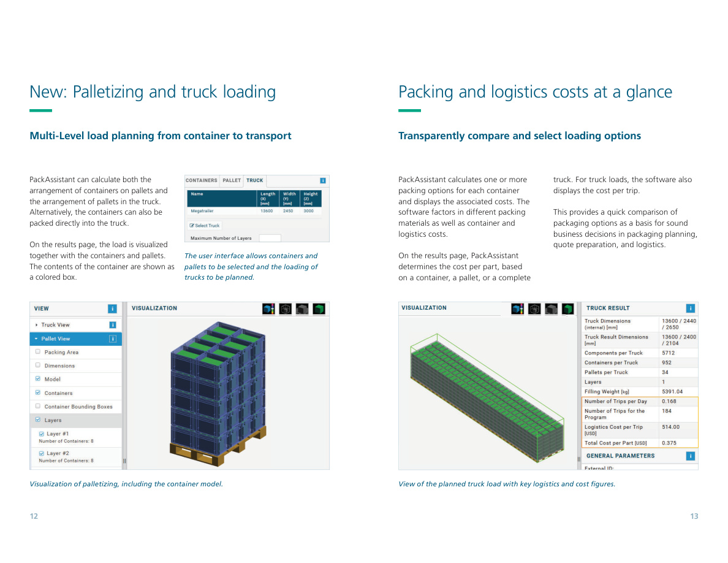
Task: Open info icon in the VIEW panel header
Action: pos(112,308)
